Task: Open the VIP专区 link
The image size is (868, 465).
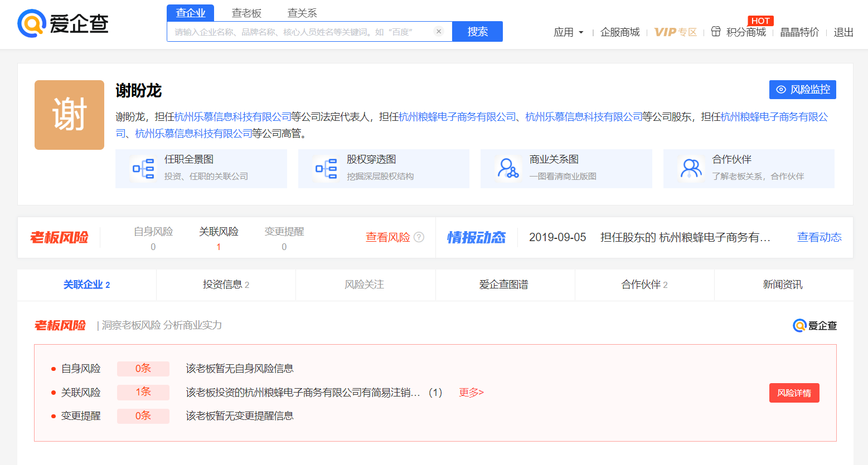Action: (676, 32)
